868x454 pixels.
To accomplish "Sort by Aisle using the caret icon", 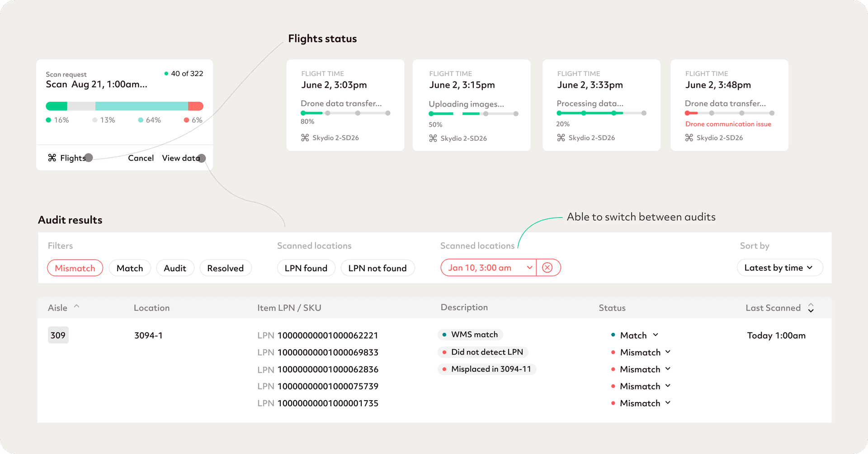I will coord(77,307).
